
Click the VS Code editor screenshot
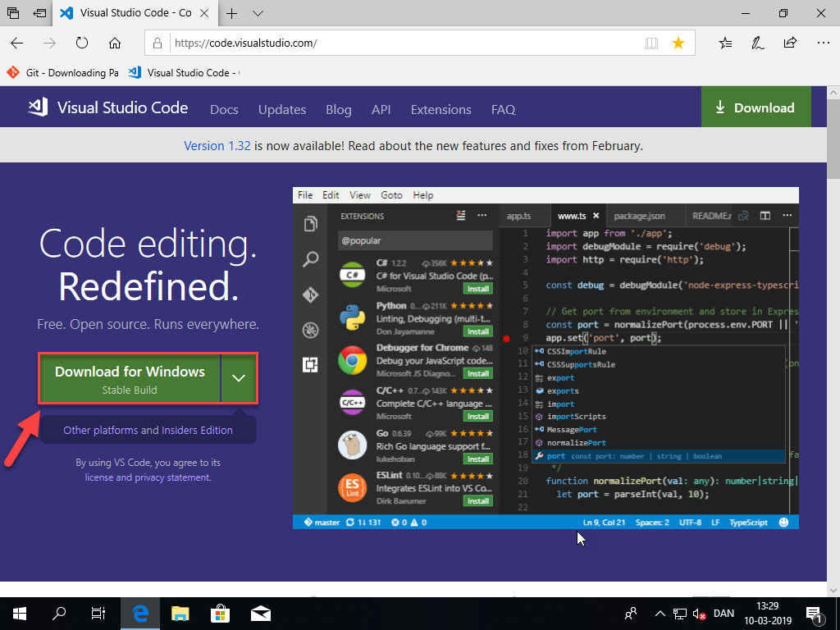click(x=546, y=358)
